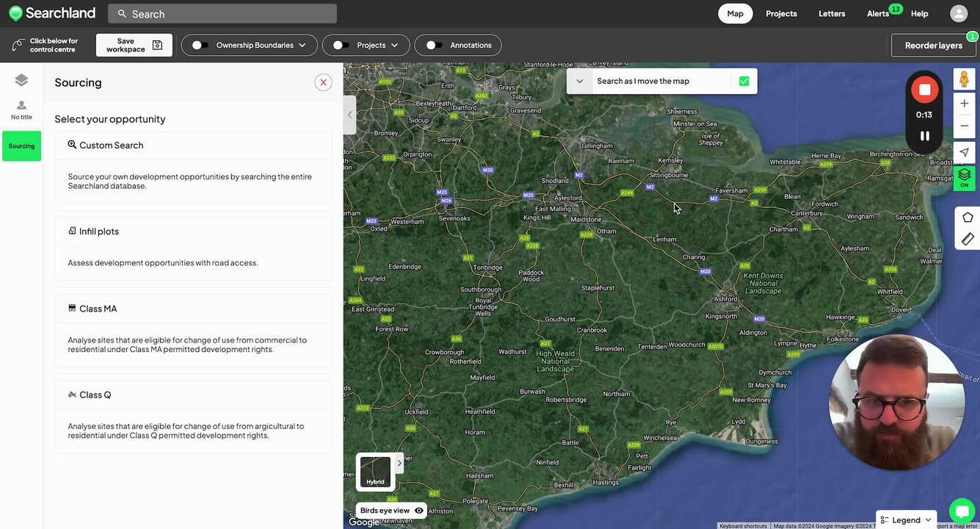980x529 pixels.
Task: Expand the Ownership Boundaries dropdown arrow
Action: click(x=302, y=46)
